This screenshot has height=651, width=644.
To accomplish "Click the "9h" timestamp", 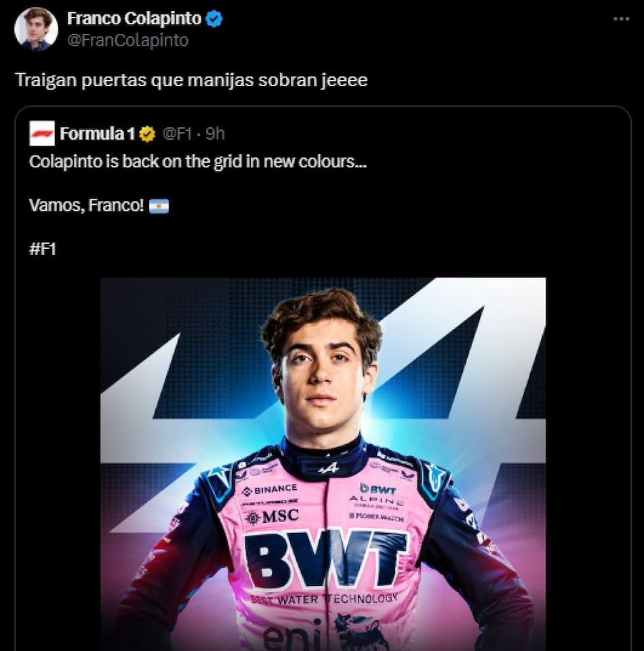I will [214, 134].
